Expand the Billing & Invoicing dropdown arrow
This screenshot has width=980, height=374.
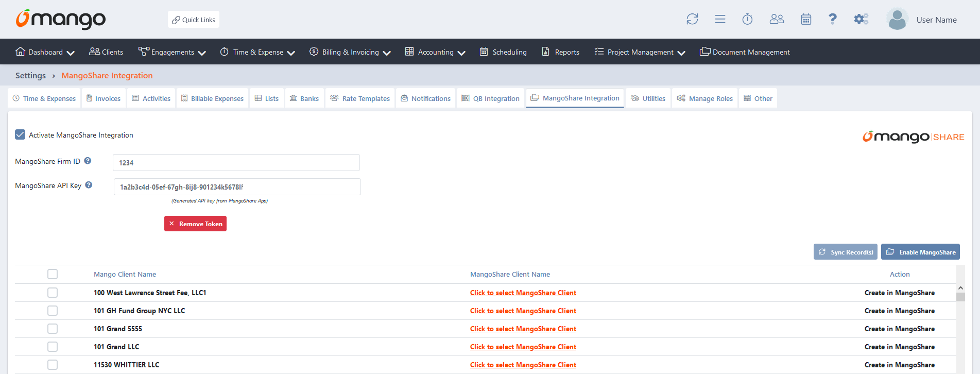pyautogui.click(x=387, y=53)
